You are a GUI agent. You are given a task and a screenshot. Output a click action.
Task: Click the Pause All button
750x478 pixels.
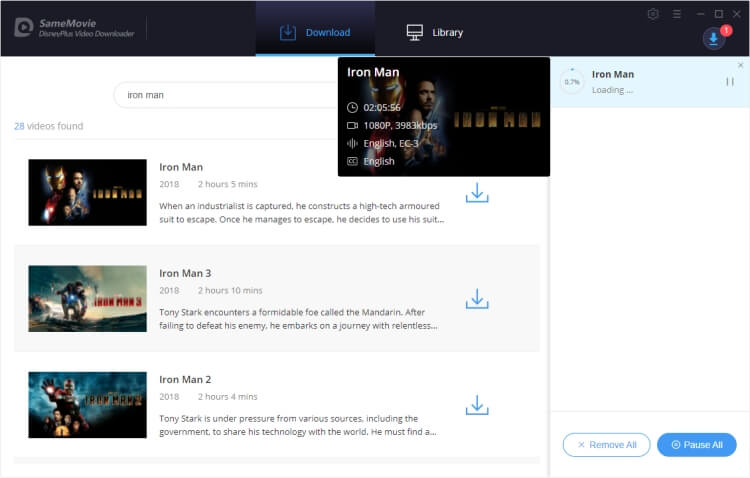tap(697, 445)
